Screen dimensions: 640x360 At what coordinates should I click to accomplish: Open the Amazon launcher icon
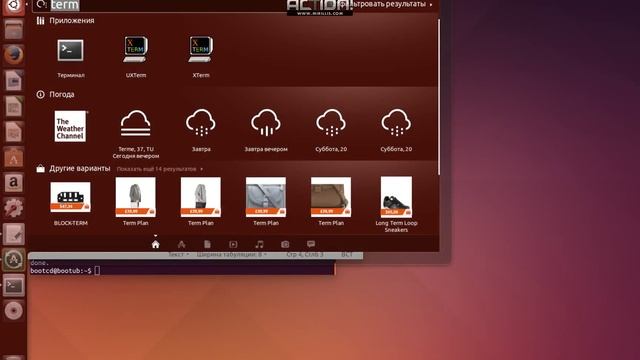[x=13, y=182]
